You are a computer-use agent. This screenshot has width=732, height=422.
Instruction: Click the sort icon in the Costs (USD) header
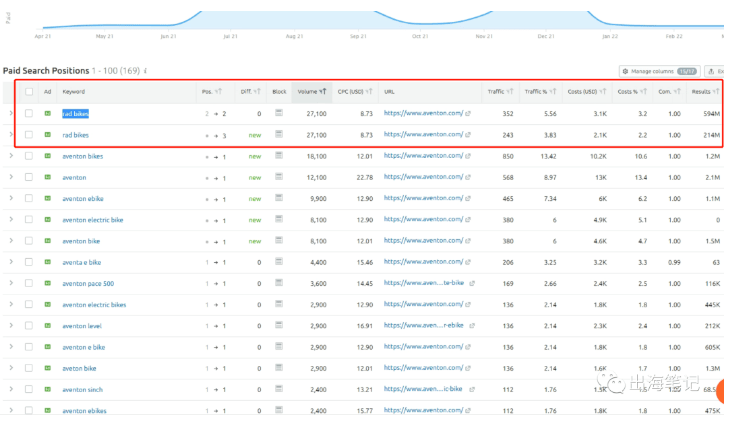(x=603, y=91)
